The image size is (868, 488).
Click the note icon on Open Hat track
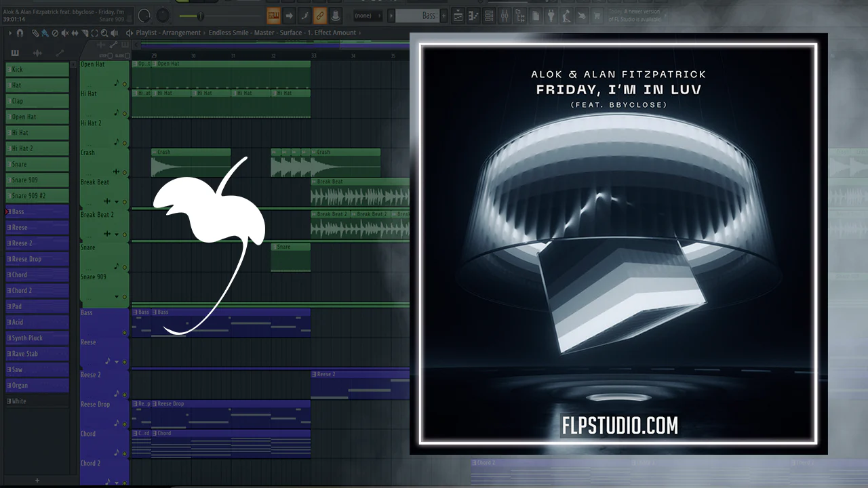(x=117, y=83)
